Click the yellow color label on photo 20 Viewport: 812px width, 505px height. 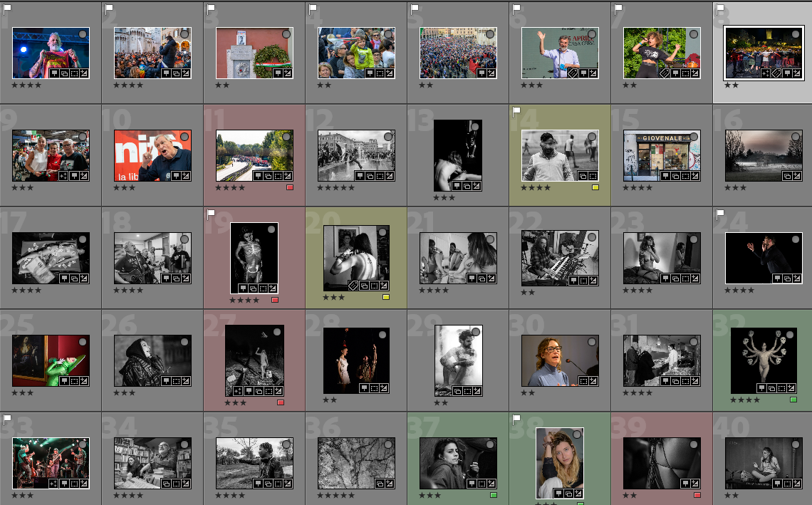pos(386,297)
